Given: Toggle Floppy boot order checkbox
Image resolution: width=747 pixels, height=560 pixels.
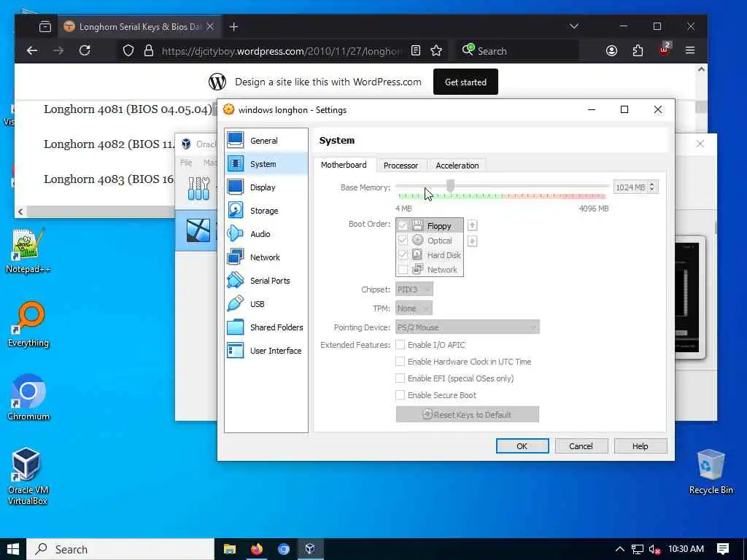Looking at the screenshot, I should click(403, 225).
